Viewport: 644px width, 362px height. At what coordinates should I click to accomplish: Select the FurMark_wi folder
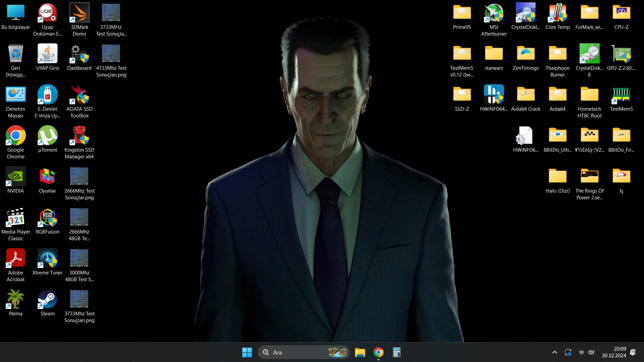pyautogui.click(x=589, y=17)
